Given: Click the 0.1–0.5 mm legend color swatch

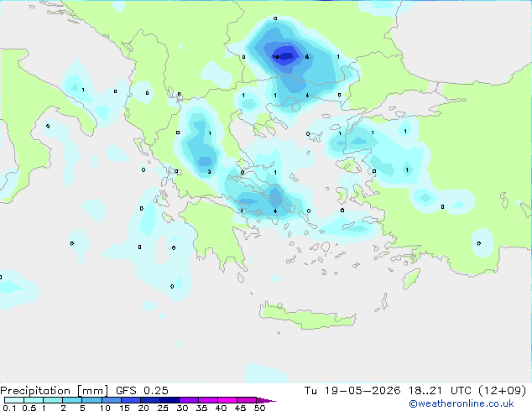Looking at the screenshot, I should pyautogui.click(x=14, y=400).
